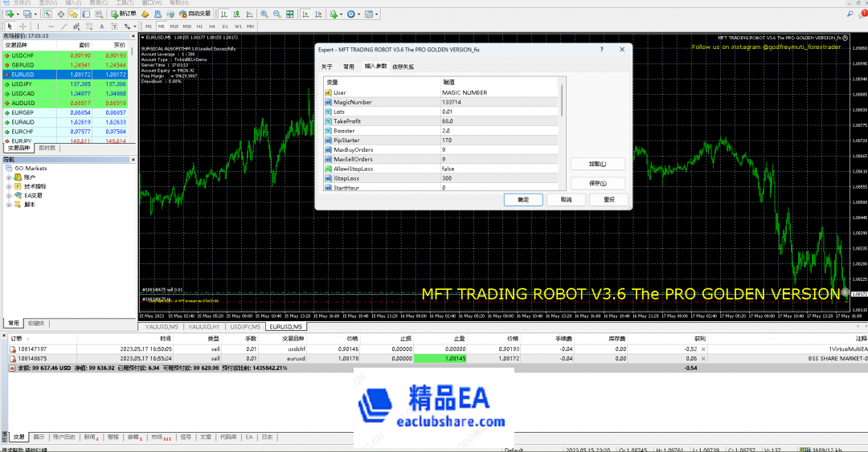The width and height of the screenshot is (868, 452).
Task: Click the zoom in magnifier icon
Action: click(x=264, y=14)
